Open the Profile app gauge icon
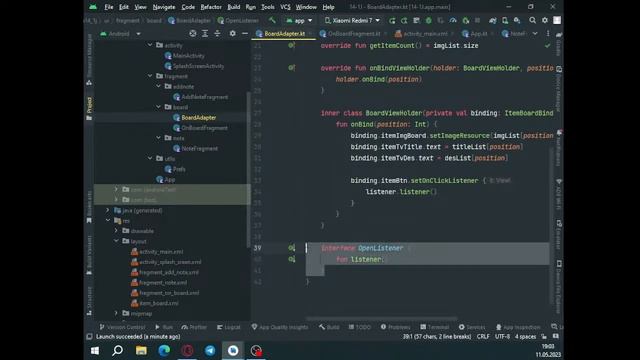 click(x=453, y=20)
